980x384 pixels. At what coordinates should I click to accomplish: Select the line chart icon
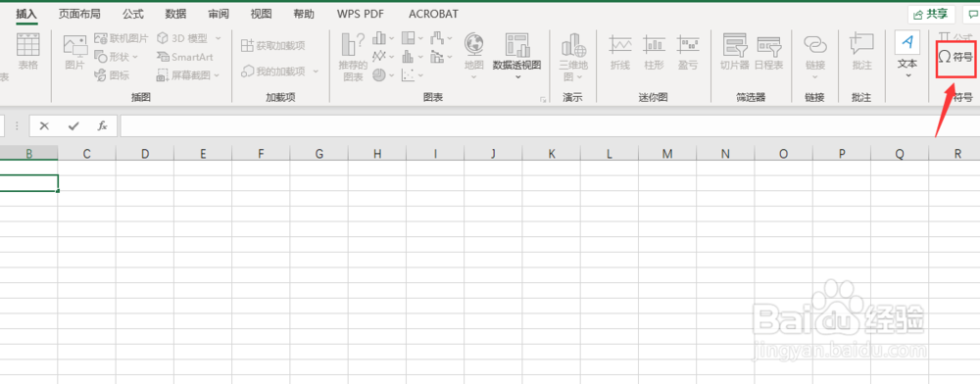[379, 57]
